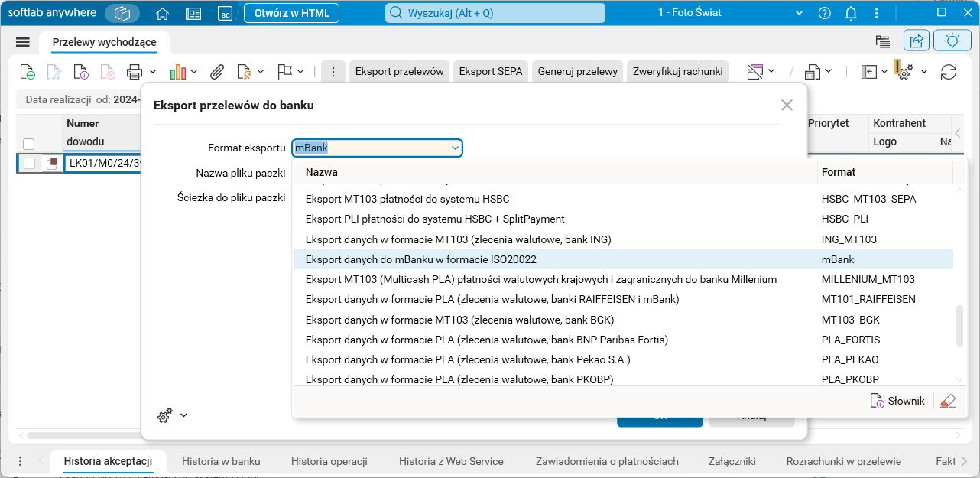The image size is (980, 478).
Task: Click the Otwórz w HTML button
Action: [291, 13]
